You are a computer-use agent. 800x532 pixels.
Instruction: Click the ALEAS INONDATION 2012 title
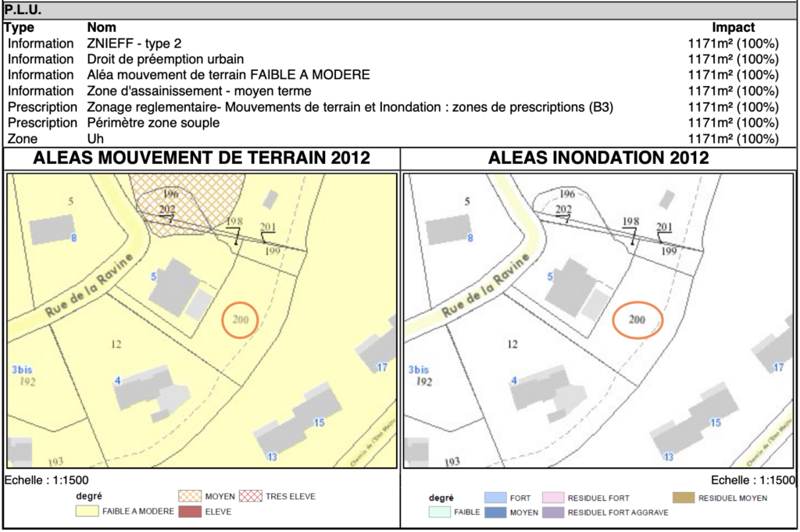(598, 158)
